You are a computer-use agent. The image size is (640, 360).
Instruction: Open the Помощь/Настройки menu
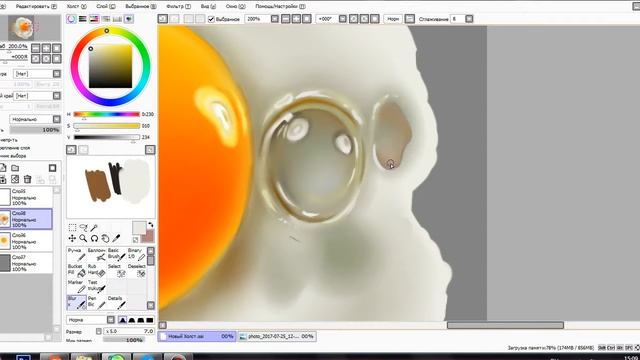tap(280, 6)
